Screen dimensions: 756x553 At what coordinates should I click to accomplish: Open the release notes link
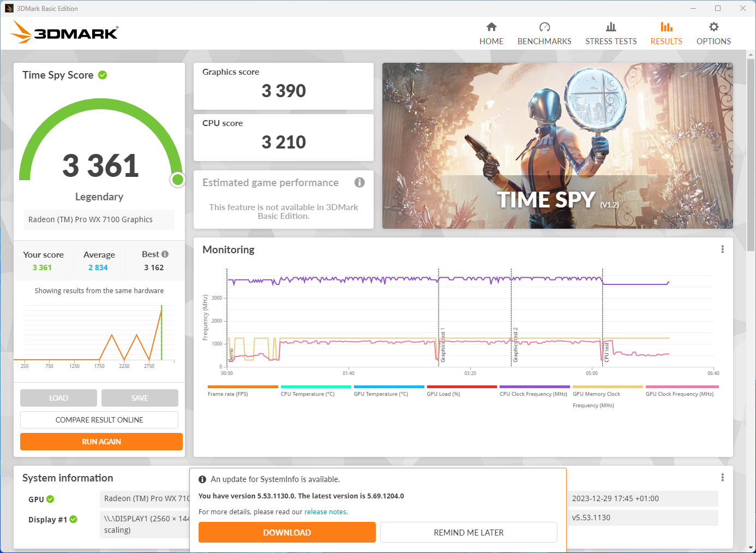(325, 512)
